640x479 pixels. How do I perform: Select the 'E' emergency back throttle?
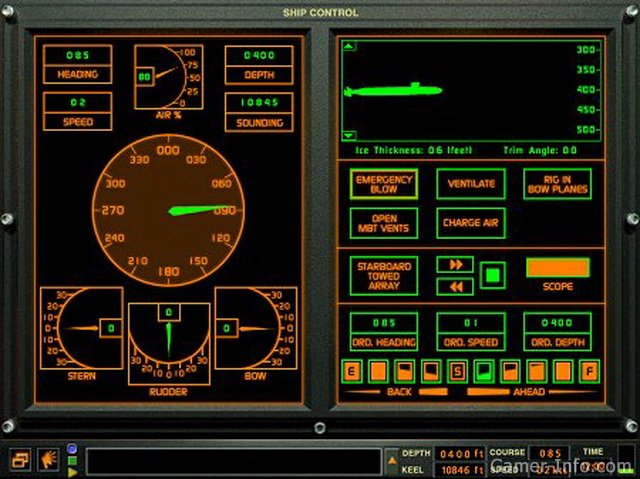352,371
